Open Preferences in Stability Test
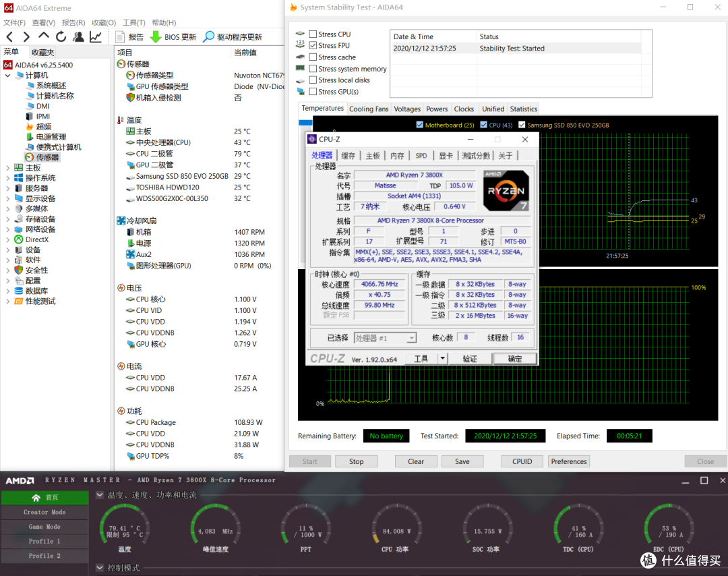 click(x=569, y=461)
